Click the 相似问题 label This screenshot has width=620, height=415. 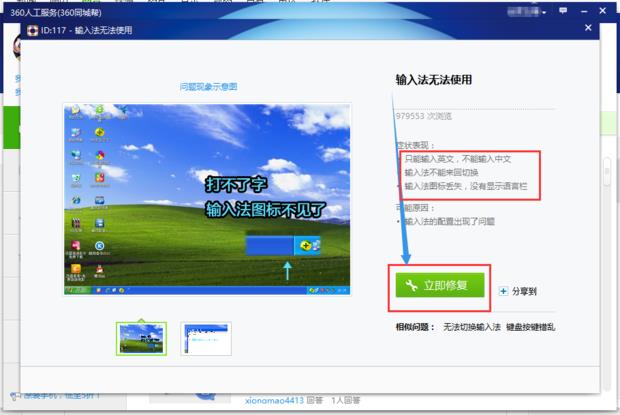(x=415, y=327)
